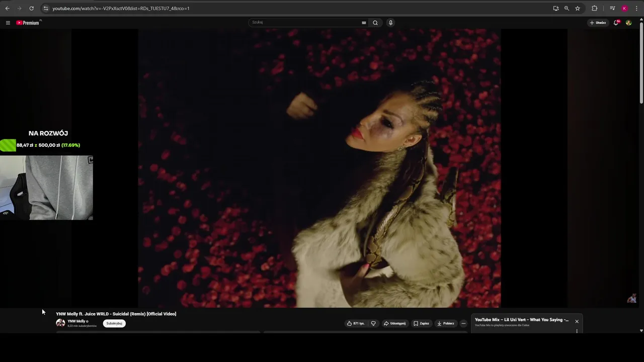Reload the YouTube page
Screen dimensions: 644x362
click(x=31, y=8)
